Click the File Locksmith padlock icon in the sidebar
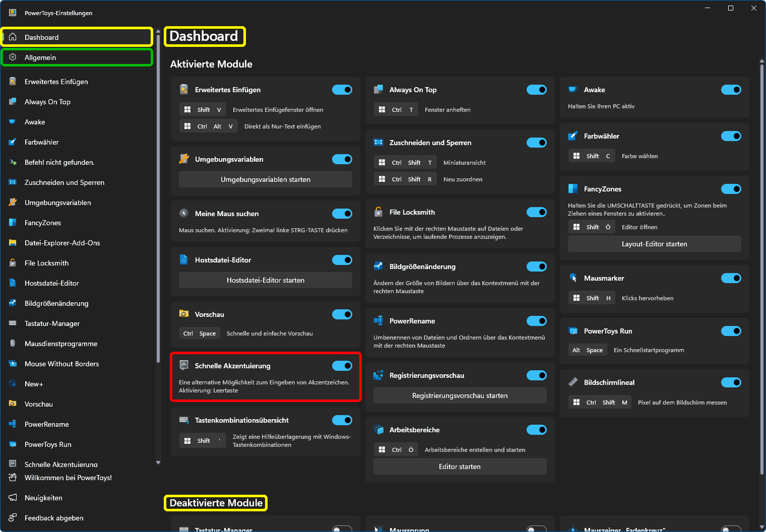 13,263
